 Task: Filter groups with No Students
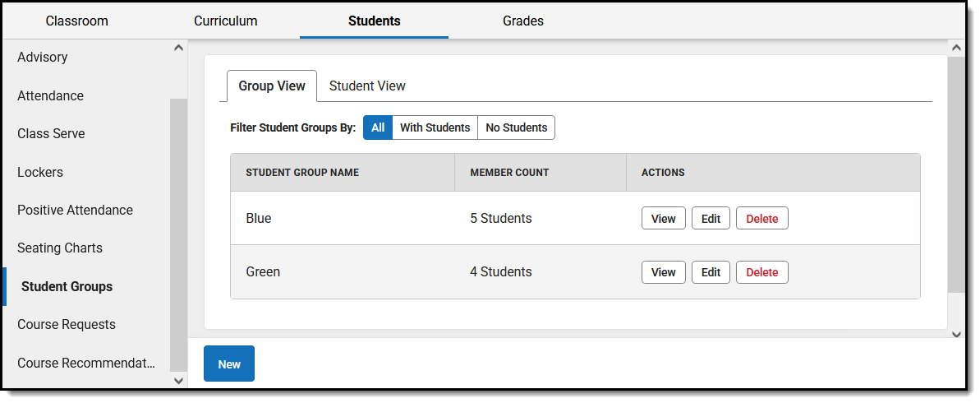coord(516,127)
